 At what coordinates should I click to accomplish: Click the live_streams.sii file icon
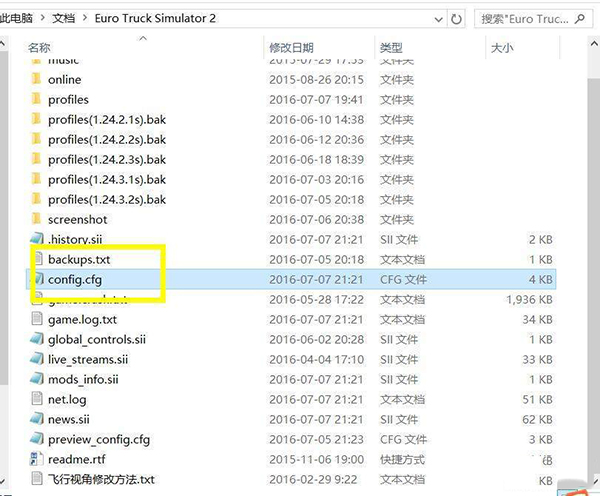(37, 359)
